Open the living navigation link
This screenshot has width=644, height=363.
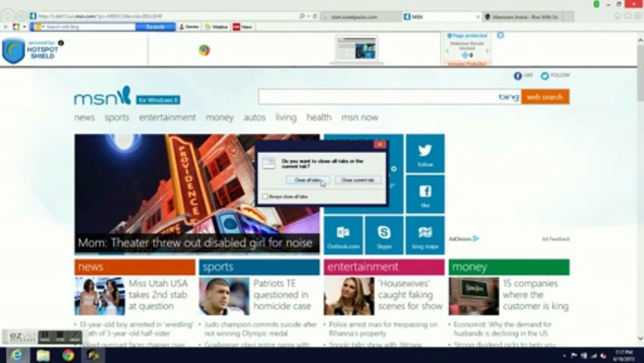pyautogui.click(x=286, y=117)
